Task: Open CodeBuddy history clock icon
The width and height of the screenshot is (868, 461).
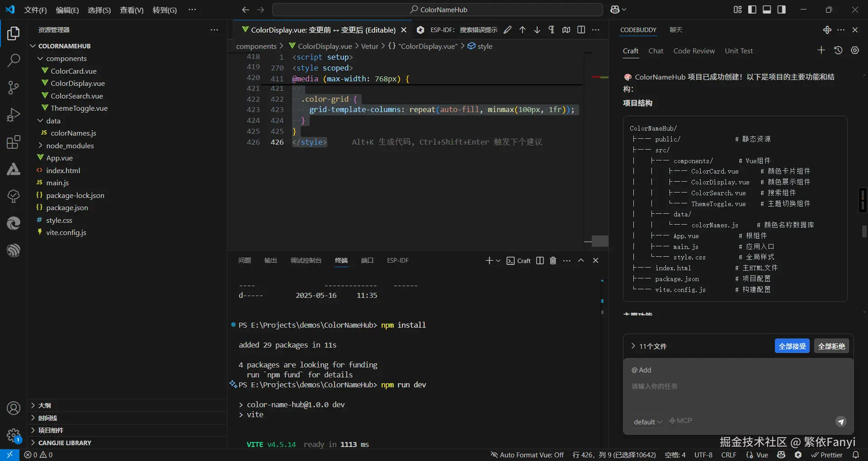Action: click(838, 50)
